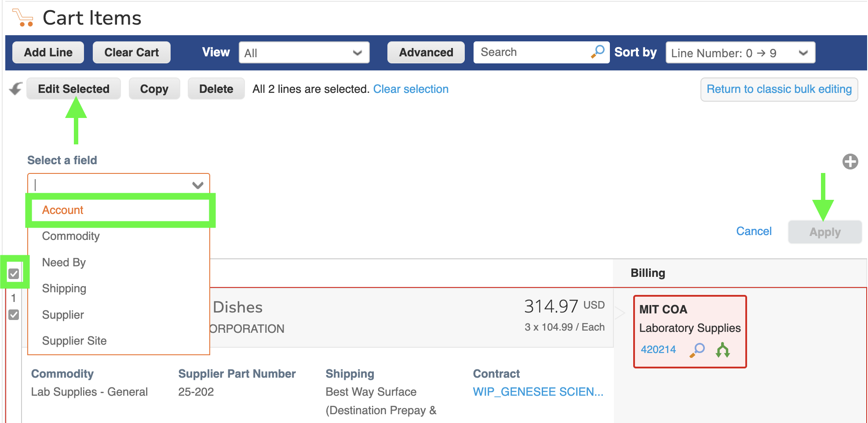
Task: Click the plus circle add-field icon
Action: click(850, 162)
